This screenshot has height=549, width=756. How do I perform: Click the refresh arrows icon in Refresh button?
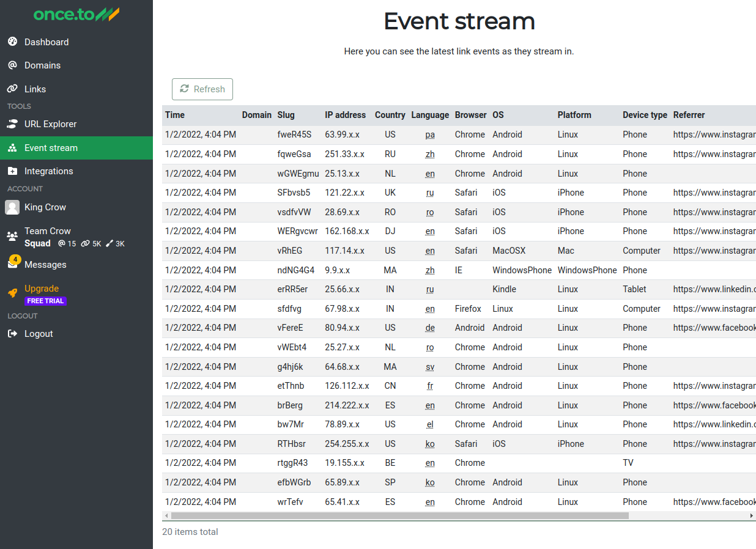184,89
